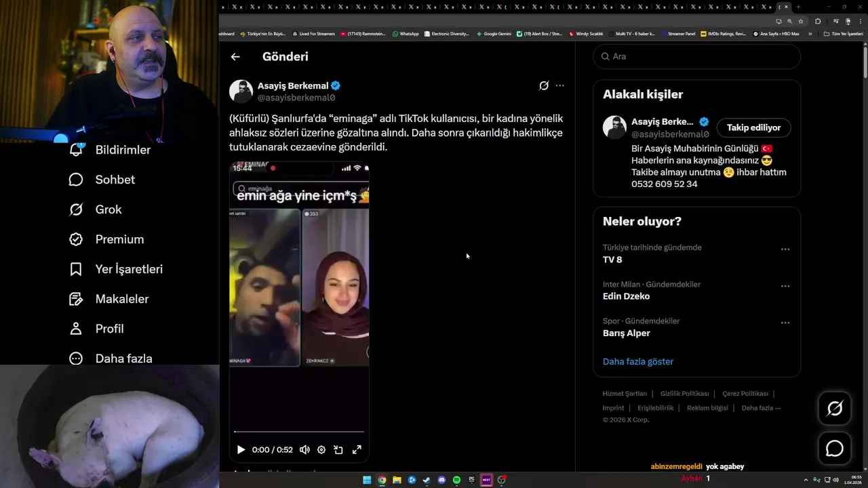Click Daha fazla göster under trends
868x488 pixels.
point(638,361)
